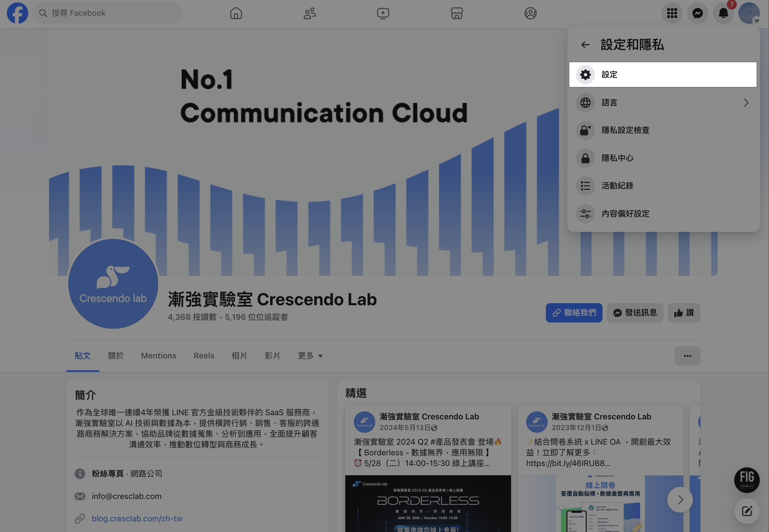Click the avatar on the 2024年5月13日 post

pos(365,422)
